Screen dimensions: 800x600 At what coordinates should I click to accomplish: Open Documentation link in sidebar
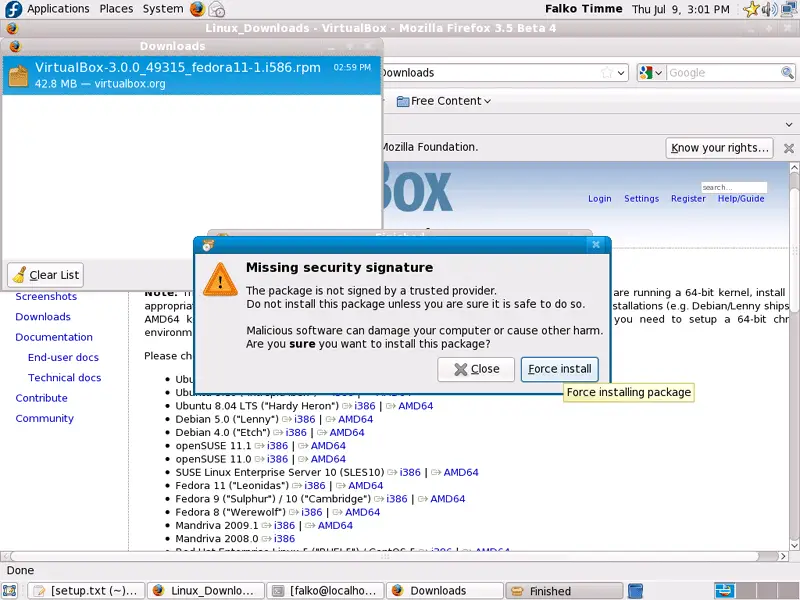pyautogui.click(x=54, y=337)
